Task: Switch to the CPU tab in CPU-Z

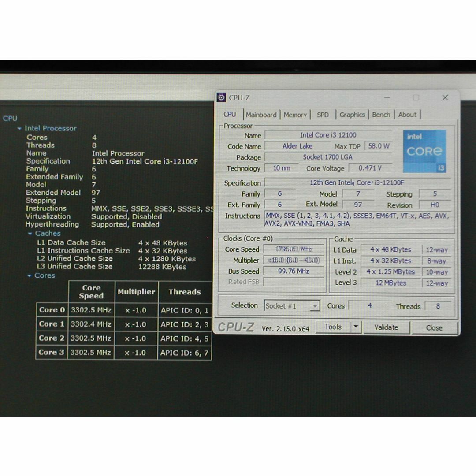Action: 230,115
